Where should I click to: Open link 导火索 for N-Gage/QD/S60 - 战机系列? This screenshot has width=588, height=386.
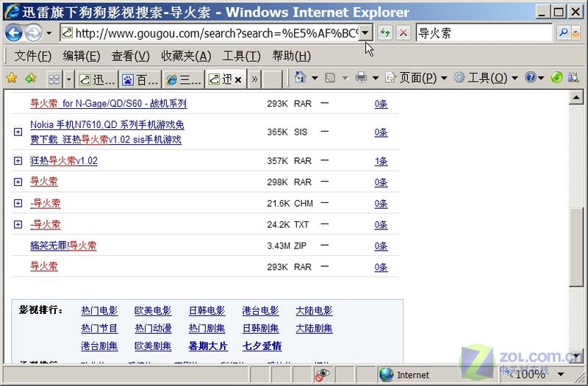coord(108,104)
